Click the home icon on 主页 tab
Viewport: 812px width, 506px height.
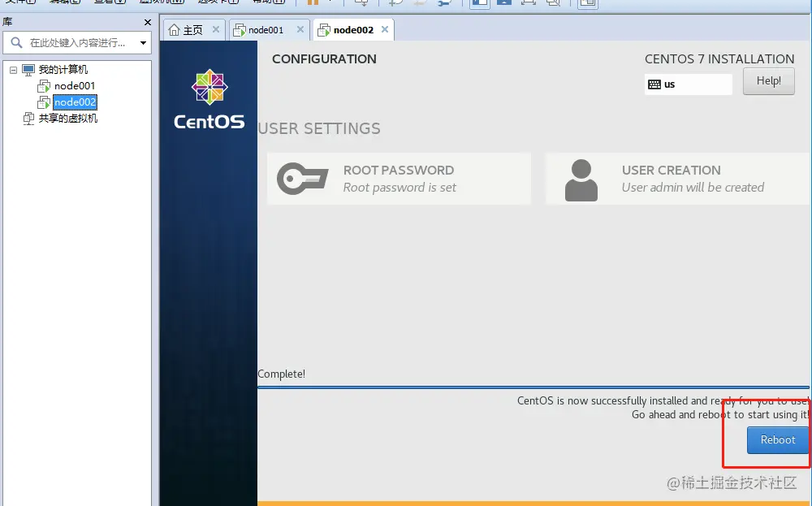click(174, 30)
